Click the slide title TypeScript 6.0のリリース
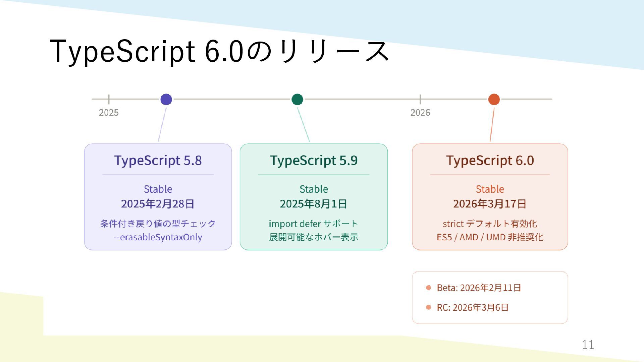This screenshot has width=644, height=362. coord(219,51)
